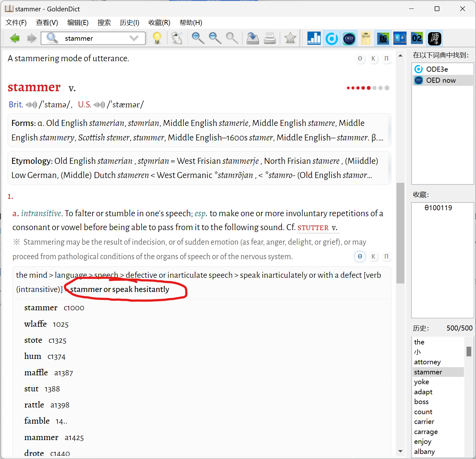
Task: Open the 收藏(R) menu
Action: pyautogui.click(x=159, y=23)
